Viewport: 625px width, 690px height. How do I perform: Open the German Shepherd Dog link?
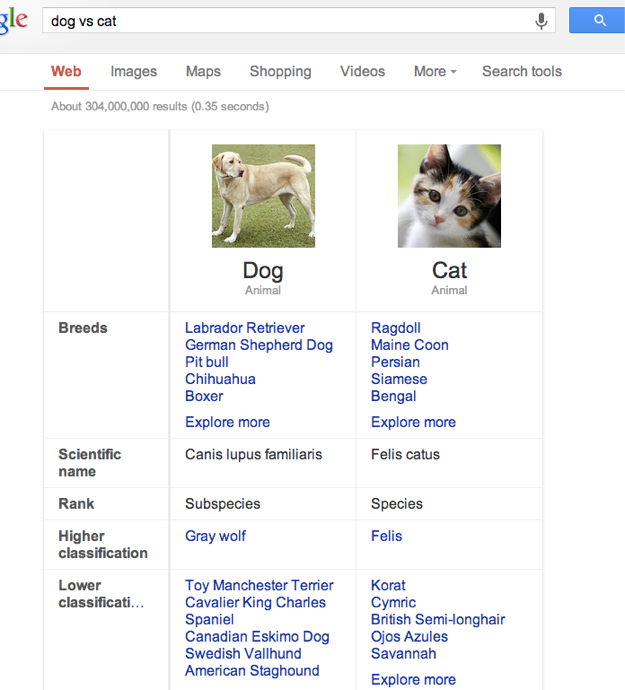click(259, 345)
